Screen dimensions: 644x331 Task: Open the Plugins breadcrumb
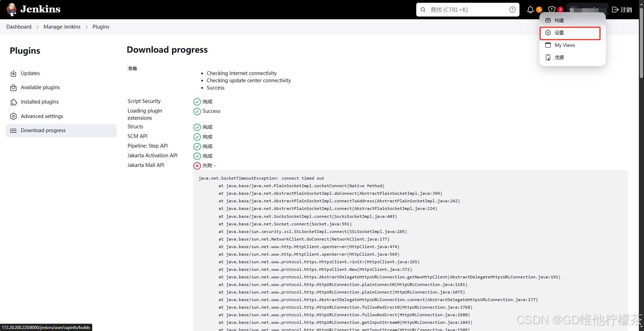101,27
